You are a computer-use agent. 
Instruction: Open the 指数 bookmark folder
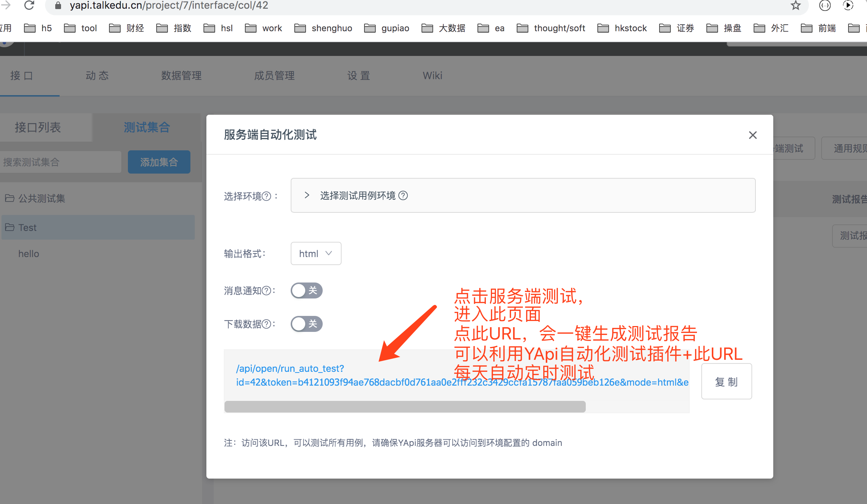(x=174, y=28)
